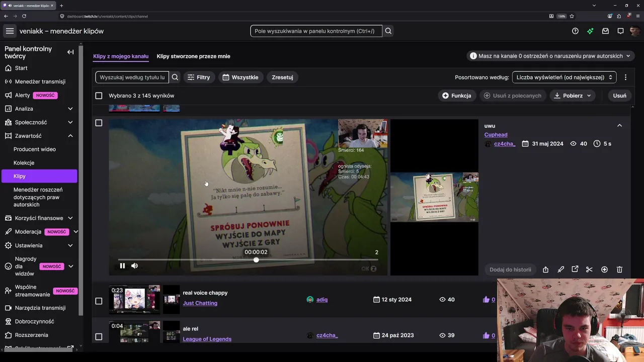The image size is (644, 362).
Task: Collapse the uwu clip details
Action: [x=619, y=126]
